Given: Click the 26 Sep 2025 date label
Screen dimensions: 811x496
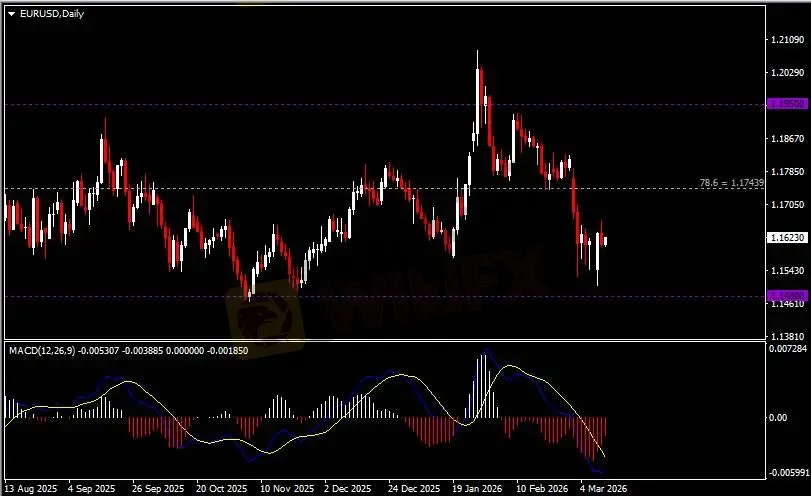Looking at the screenshot, I should point(158,488).
